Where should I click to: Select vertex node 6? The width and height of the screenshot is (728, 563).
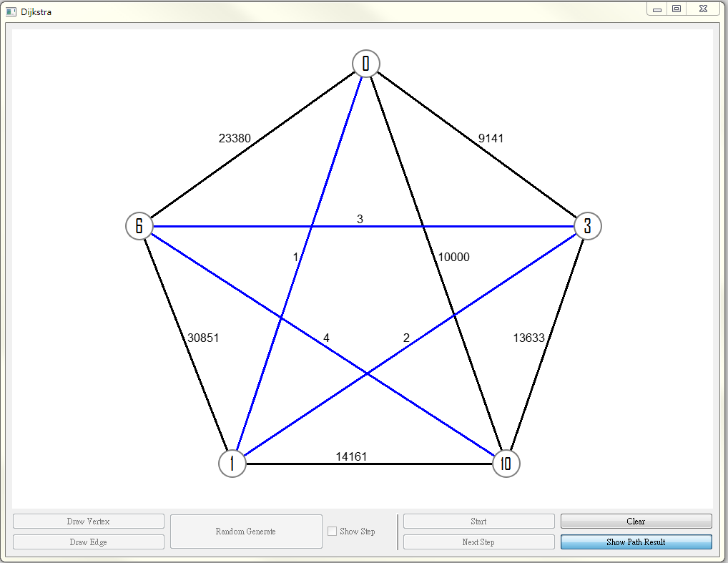139,226
